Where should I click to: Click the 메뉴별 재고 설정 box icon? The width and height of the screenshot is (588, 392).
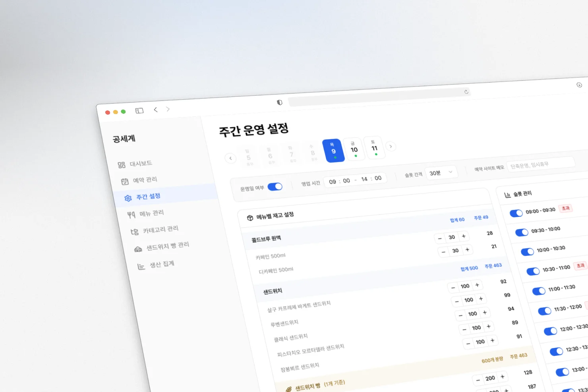pos(250,218)
